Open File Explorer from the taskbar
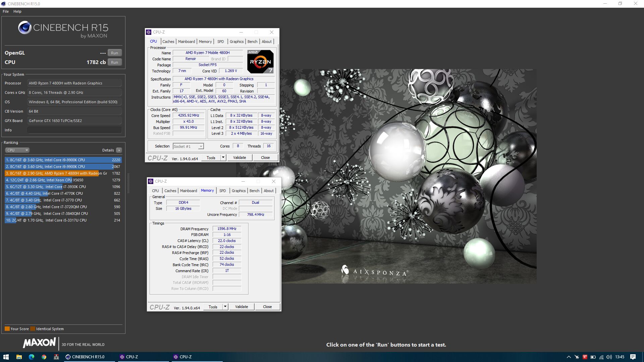The height and width of the screenshot is (362, 644). (x=19, y=357)
